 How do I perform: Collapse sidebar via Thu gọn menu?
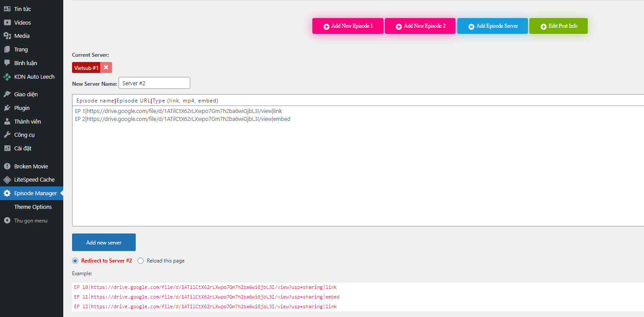click(30, 221)
